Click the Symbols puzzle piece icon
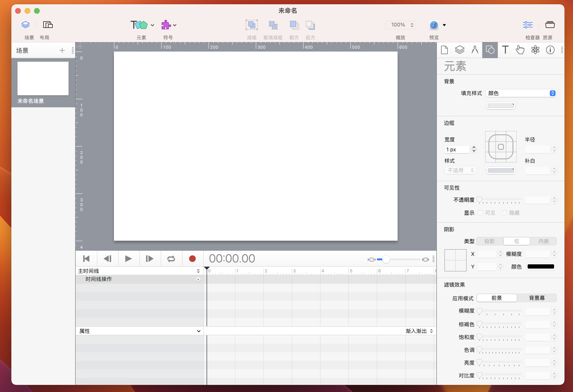This screenshot has height=392, width=573. pyautogui.click(x=166, y=25)
